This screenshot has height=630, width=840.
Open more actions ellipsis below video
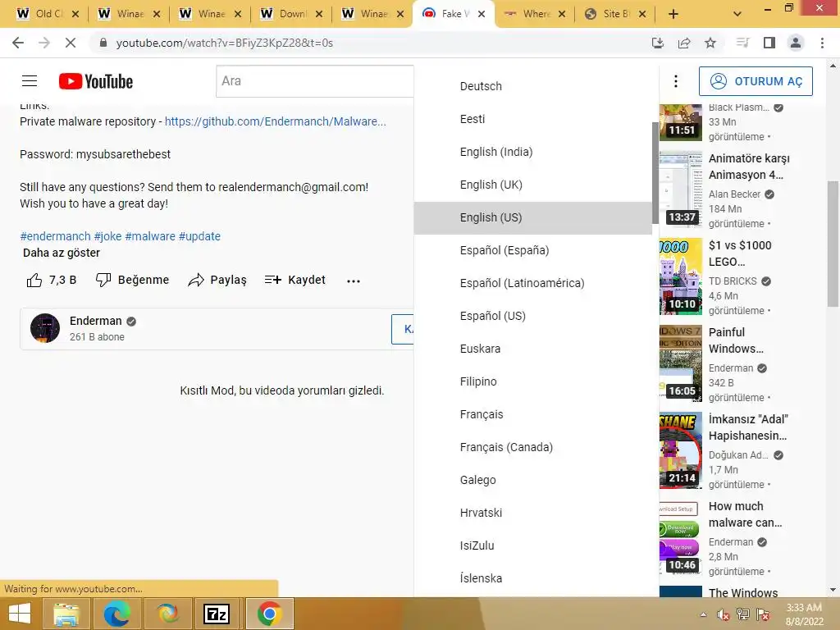353,281
